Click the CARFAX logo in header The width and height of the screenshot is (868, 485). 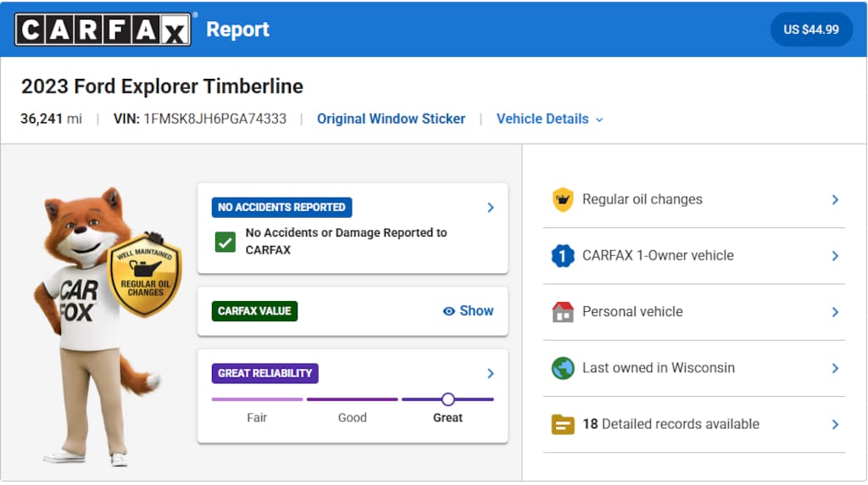pyautogui.click(x=103, y=30)
